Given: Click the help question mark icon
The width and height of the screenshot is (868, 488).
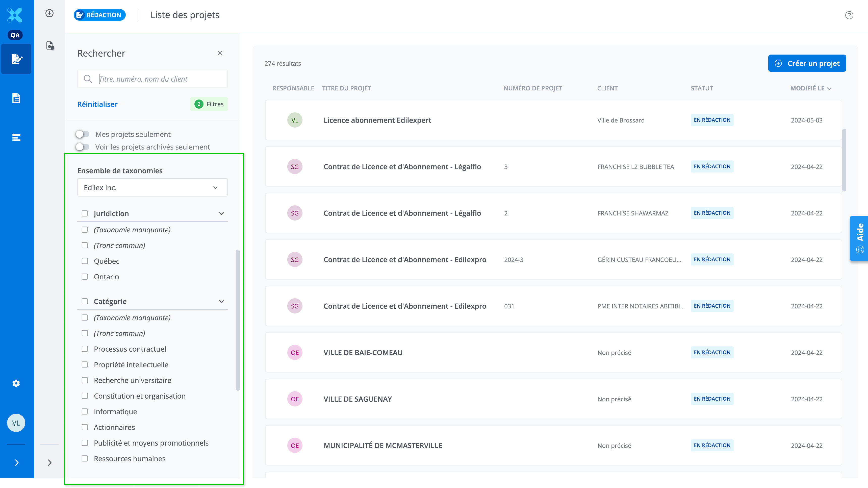Looking at the screenshot, I should coord(849,15).
